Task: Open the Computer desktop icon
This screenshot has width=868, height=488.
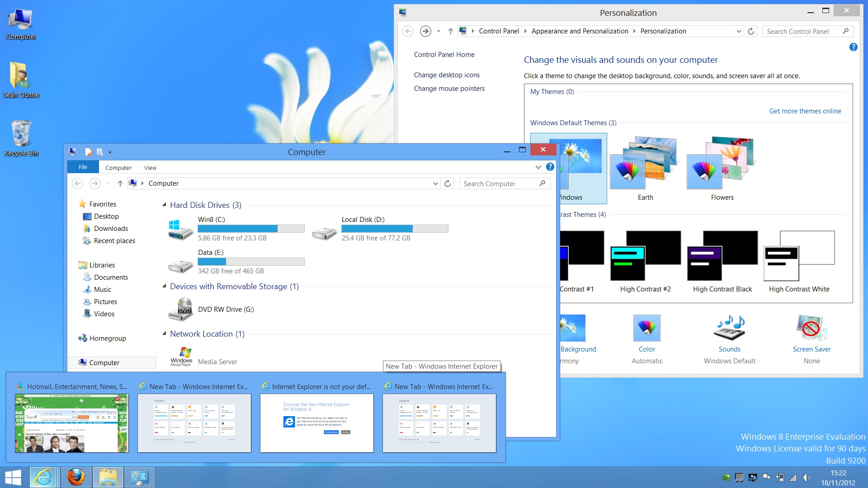Action: pyautogui.click(x=21, y=23)
